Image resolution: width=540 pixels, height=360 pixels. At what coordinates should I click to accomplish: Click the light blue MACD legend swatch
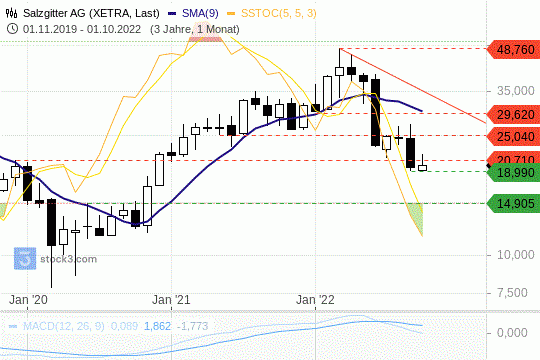point(13,326)
